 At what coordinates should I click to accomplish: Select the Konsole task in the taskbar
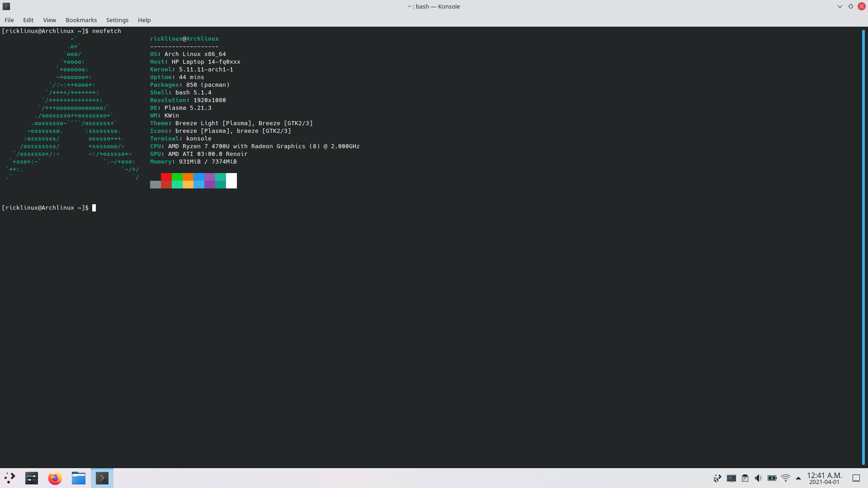pyautogui.click(x=102, y=478)
